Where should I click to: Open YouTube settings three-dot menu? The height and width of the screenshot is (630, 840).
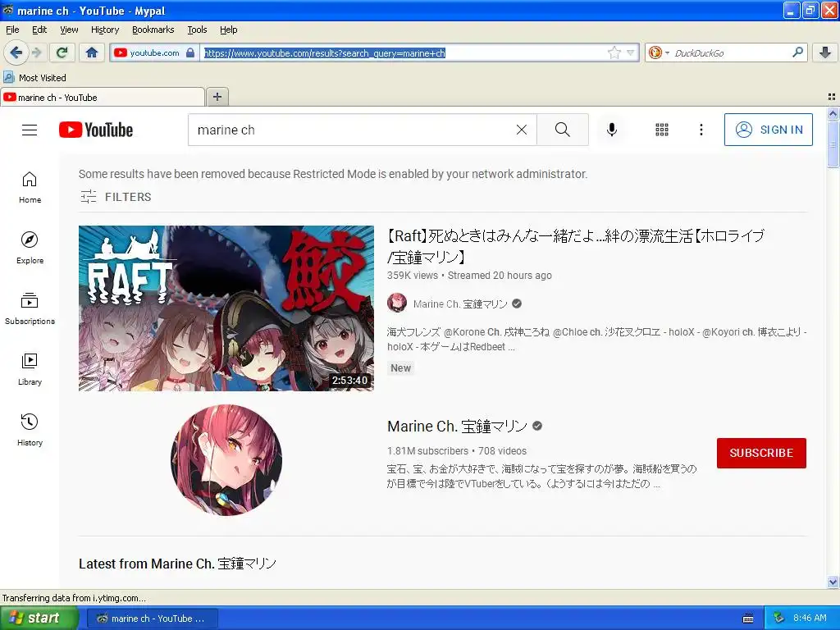point(701,130)
